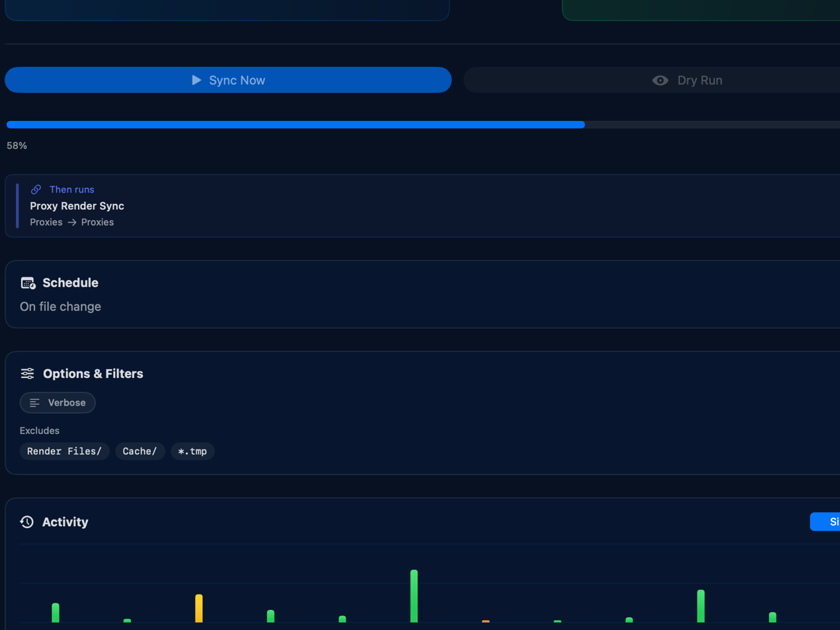Run a Dry Run preview

[x=651, y=80]
